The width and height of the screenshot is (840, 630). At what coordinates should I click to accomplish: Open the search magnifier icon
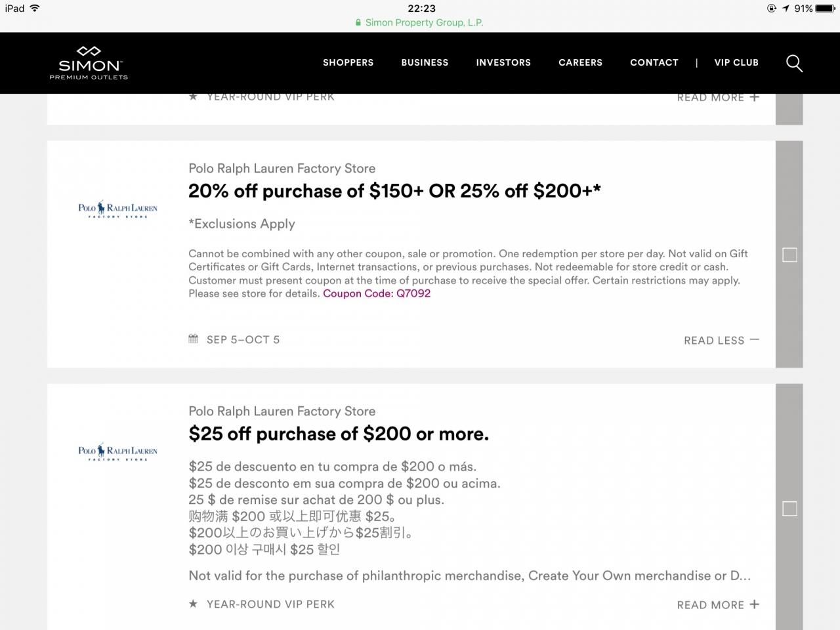[794, 63]
